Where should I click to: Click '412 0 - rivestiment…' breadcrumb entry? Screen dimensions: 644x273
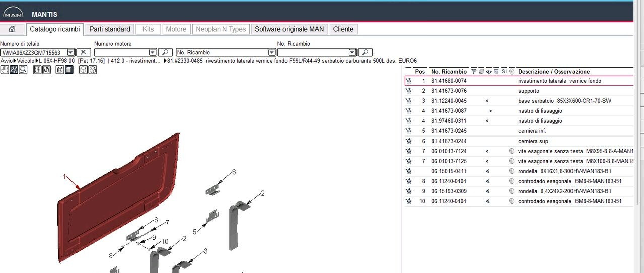[136, 61]
